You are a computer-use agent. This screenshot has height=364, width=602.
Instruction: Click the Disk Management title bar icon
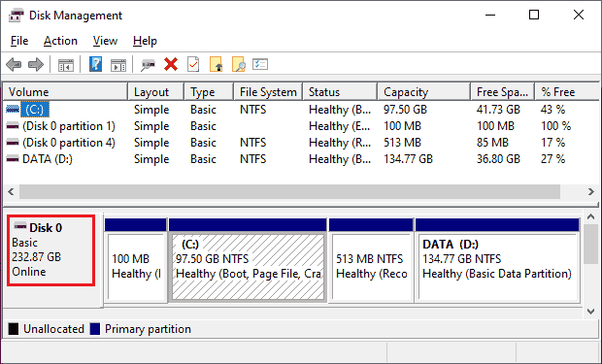17,16
